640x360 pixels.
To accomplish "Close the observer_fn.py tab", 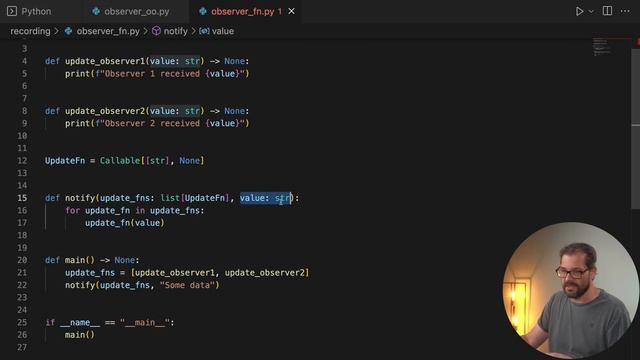I will [291, 11].
